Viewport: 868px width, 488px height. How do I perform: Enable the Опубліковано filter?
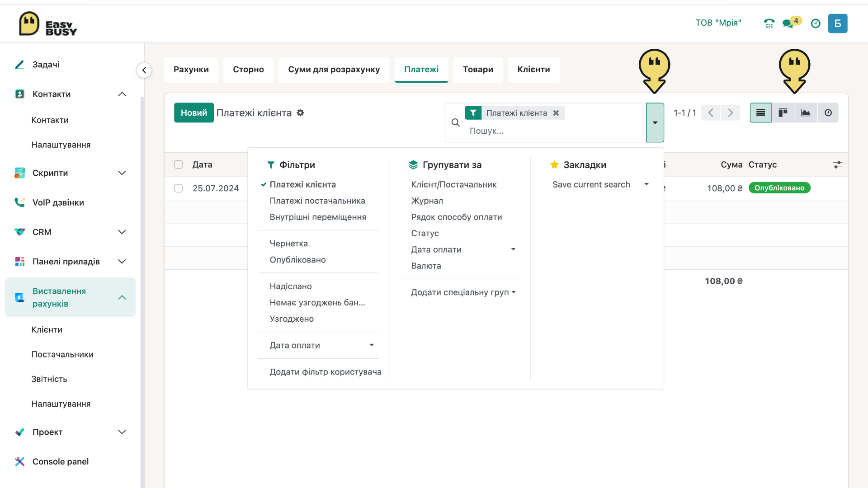297,260
